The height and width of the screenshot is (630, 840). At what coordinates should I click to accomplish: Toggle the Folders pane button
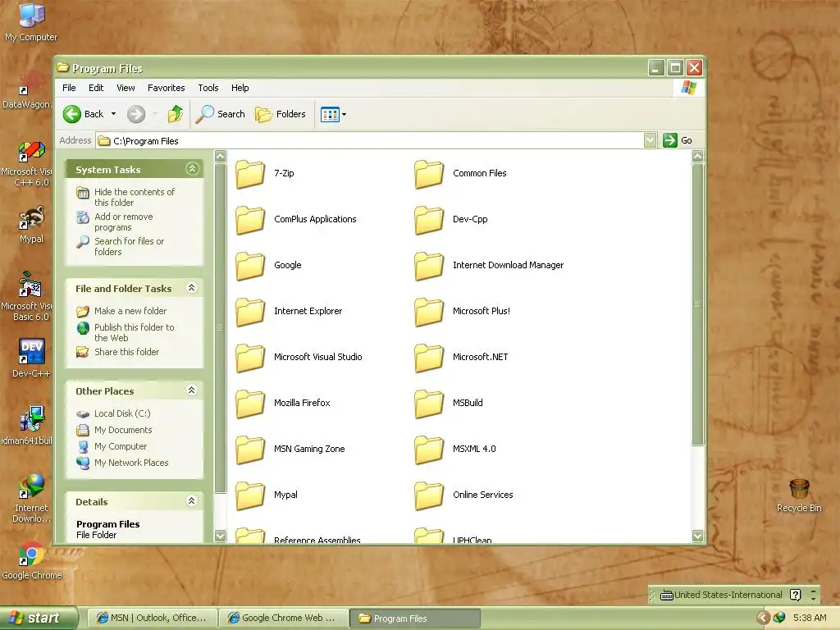[x=281, y=114]
